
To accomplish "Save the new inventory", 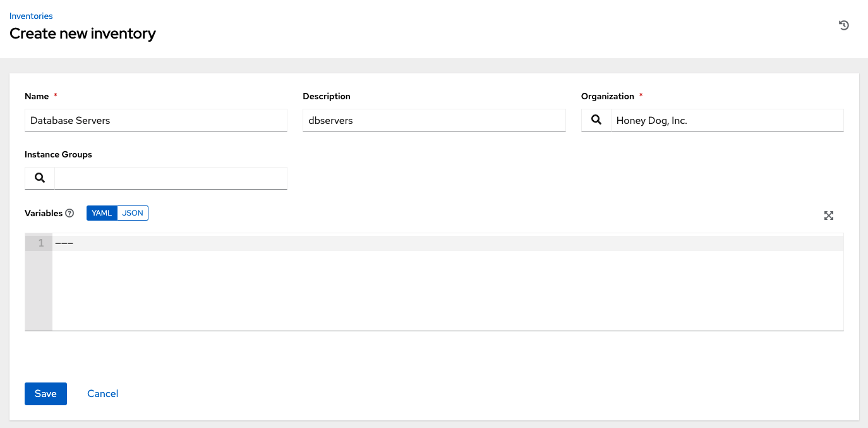I will [45, 393].
